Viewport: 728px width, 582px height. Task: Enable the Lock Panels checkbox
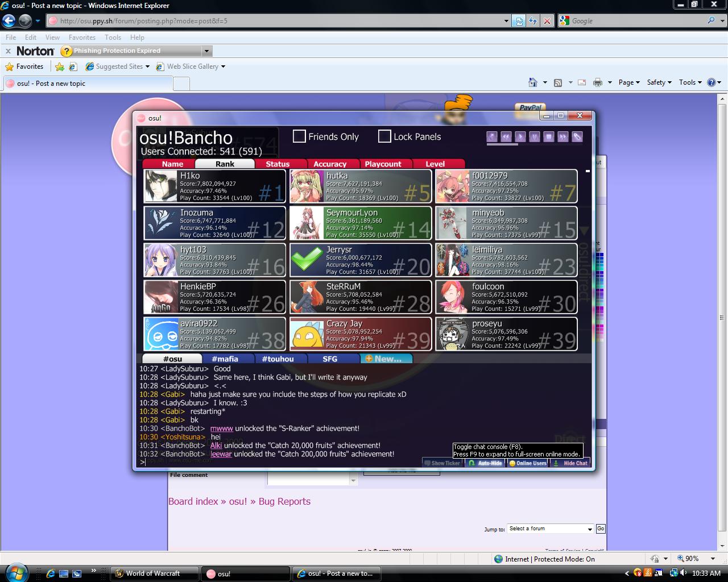tap(384, 136)
